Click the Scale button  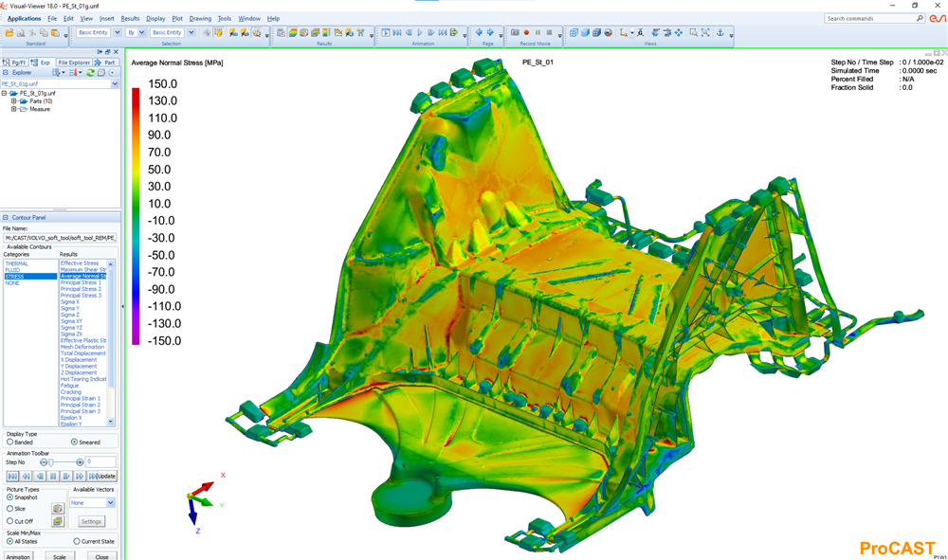[59, 556]
